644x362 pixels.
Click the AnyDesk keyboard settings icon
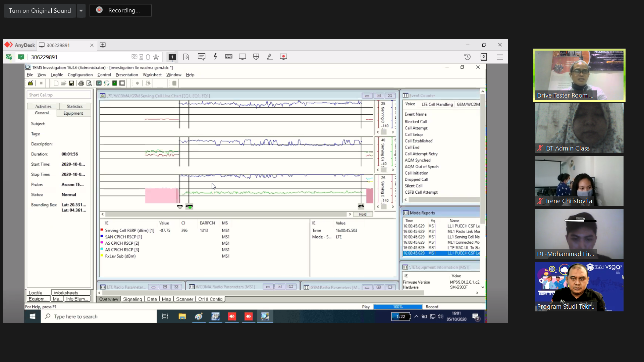pos(229,57)
